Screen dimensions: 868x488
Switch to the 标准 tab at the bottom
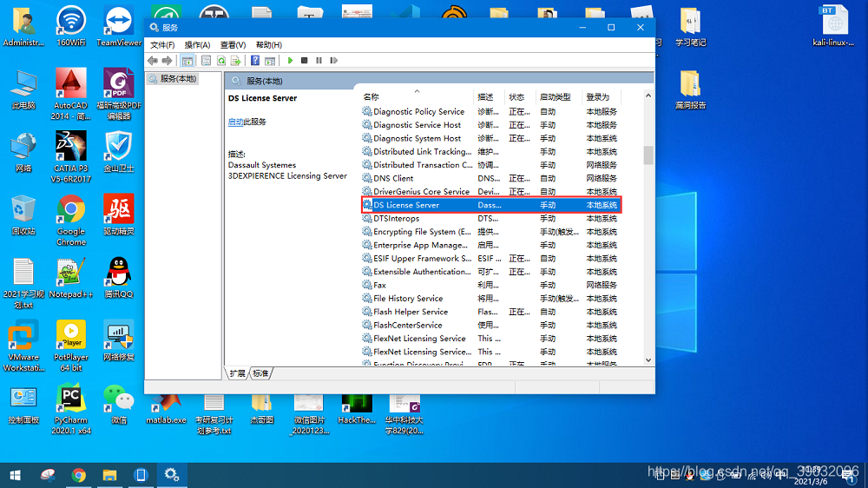260,373
